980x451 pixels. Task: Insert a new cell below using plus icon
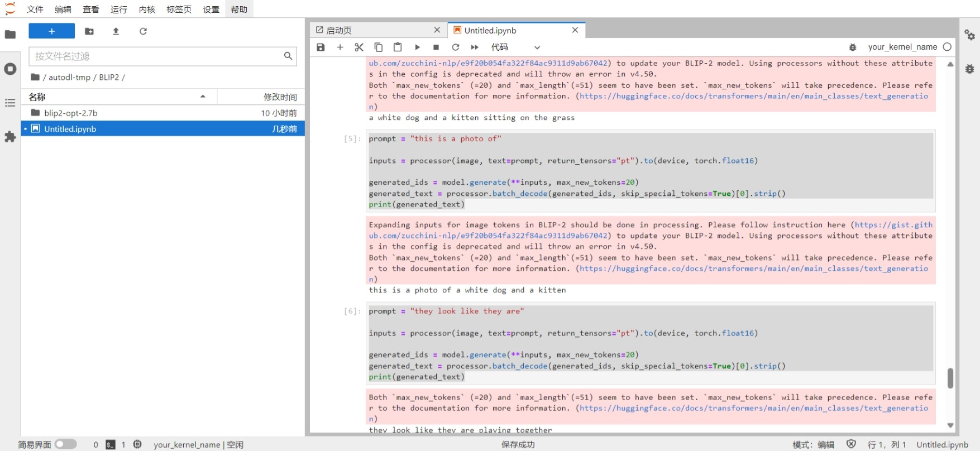coord(340,47)
